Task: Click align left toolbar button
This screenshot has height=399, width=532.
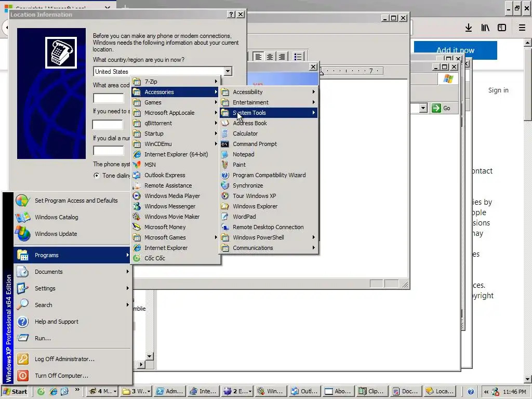Action: pyautogui.click(x=258, y=56)
